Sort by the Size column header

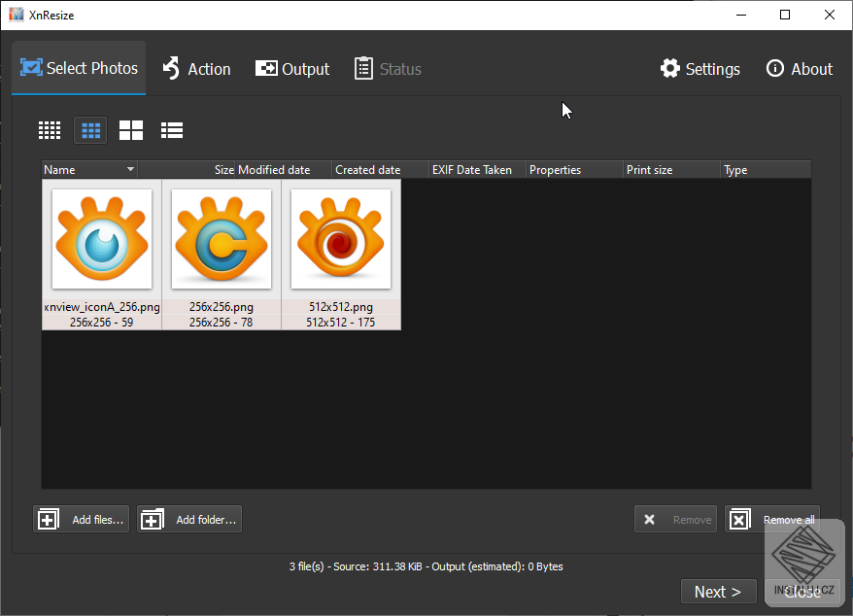[187, 170]
